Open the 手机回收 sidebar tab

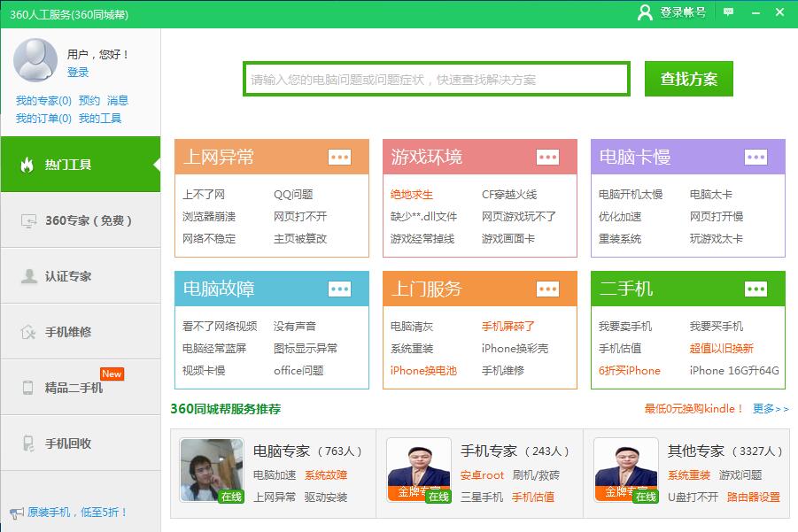[x=81, y=443]
